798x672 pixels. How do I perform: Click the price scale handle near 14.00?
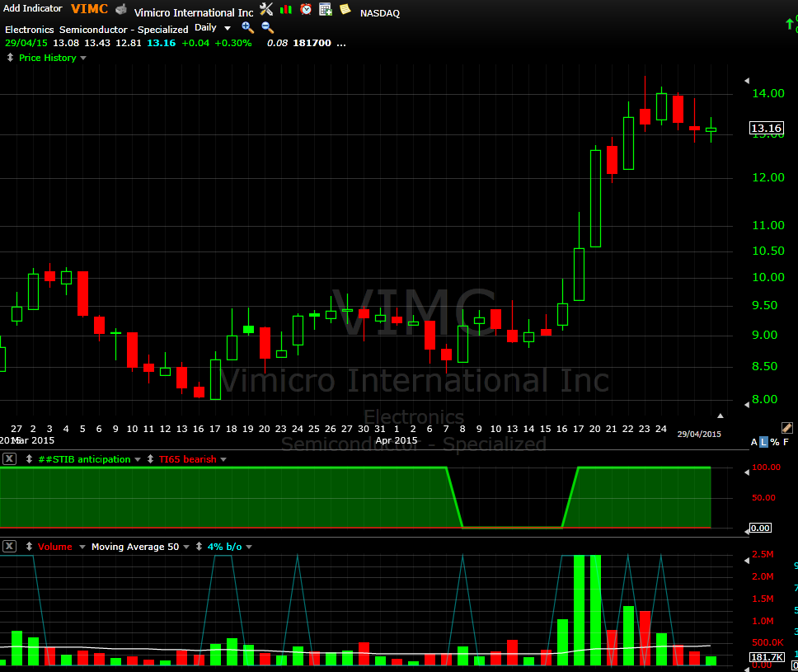tap(747, 81)
